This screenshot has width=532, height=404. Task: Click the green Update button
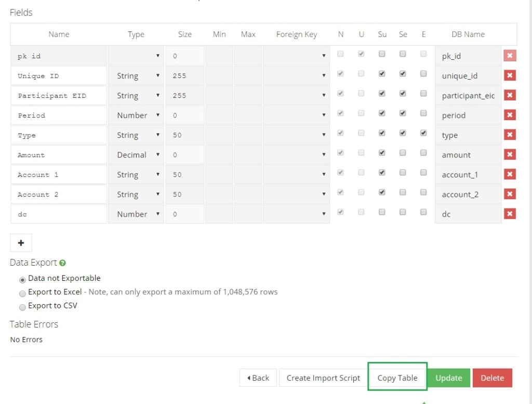(x=448, y=378)
